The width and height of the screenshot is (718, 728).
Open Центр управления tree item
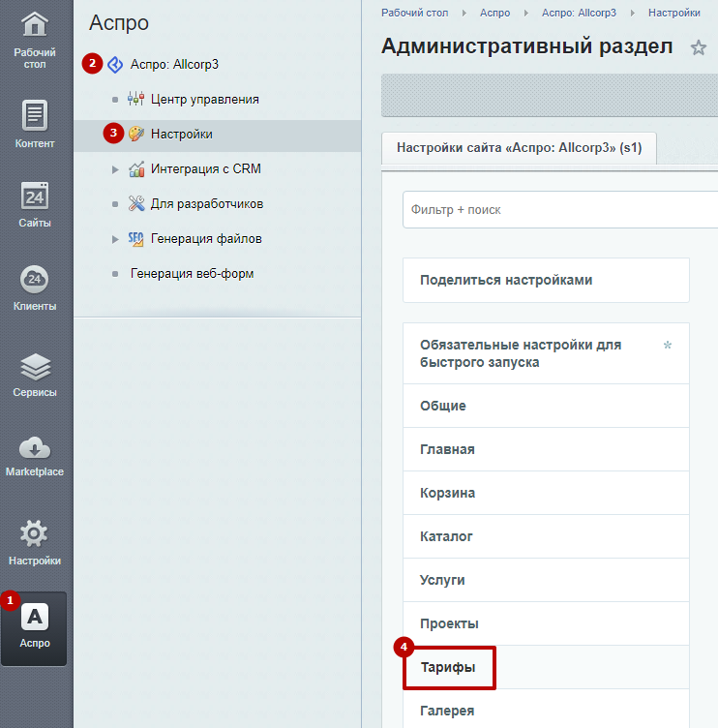pyautogui.click(x=205, y=99)
